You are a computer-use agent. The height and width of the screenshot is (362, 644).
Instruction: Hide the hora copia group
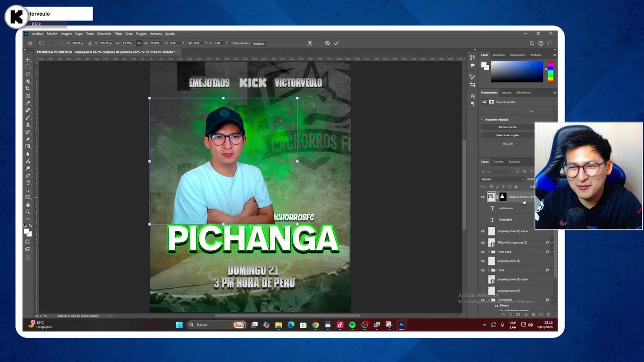482,252
